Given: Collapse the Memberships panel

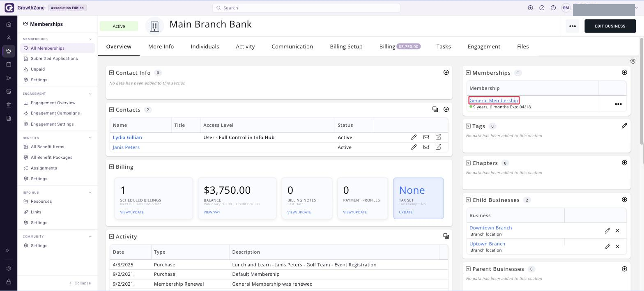Looking at the screenshot, I should point(468,73).
